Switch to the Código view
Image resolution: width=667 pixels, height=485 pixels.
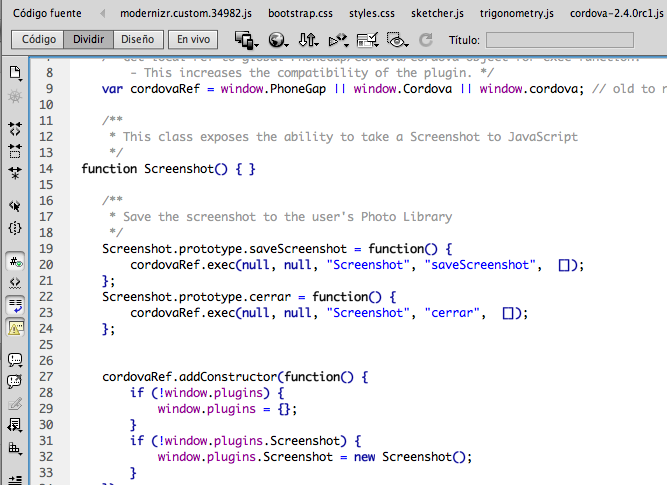point(39,41)
